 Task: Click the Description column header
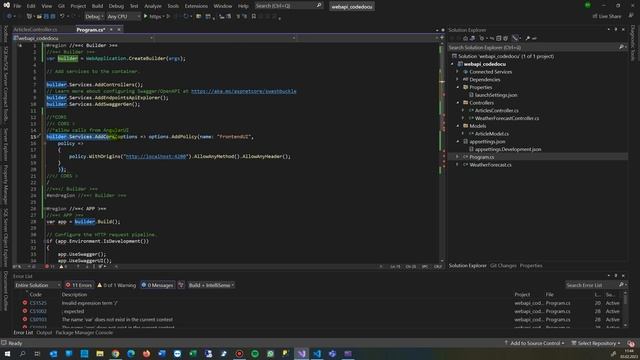coord(74,294)
